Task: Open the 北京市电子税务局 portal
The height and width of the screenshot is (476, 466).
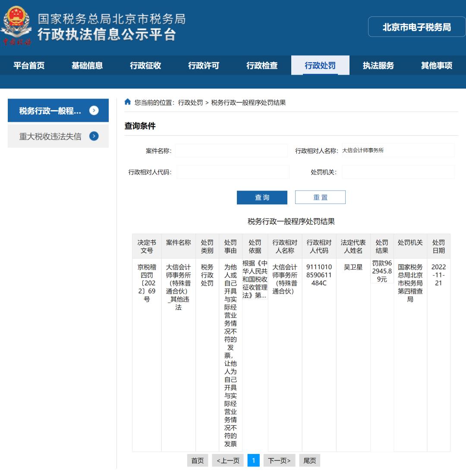Action: [x=416, y=27]
